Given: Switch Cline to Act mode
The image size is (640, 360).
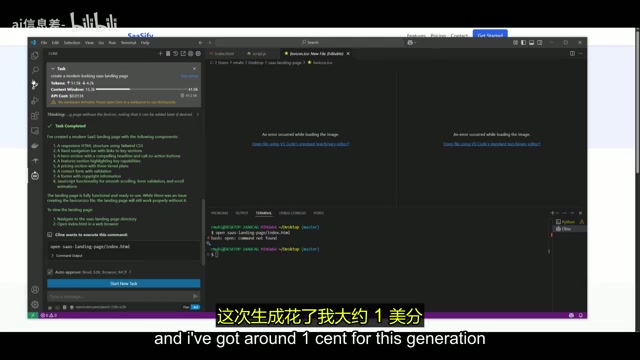Looking at the screenshot, I should [x=196, y=307].
